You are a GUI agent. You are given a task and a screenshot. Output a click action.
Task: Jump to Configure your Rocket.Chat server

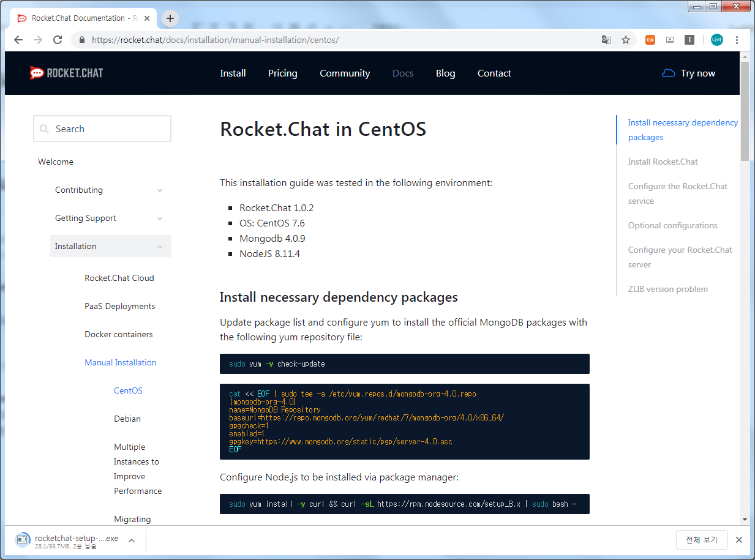[680, 258]
